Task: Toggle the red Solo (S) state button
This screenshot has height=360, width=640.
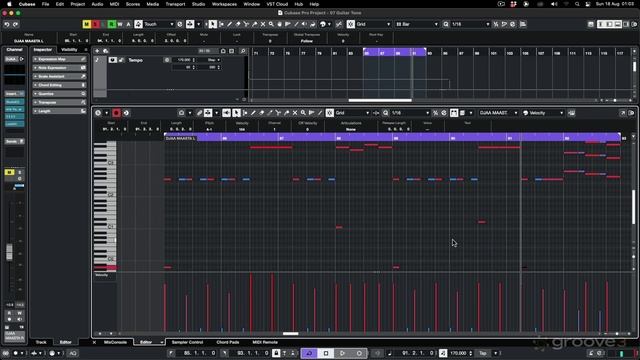Action: 95,24
